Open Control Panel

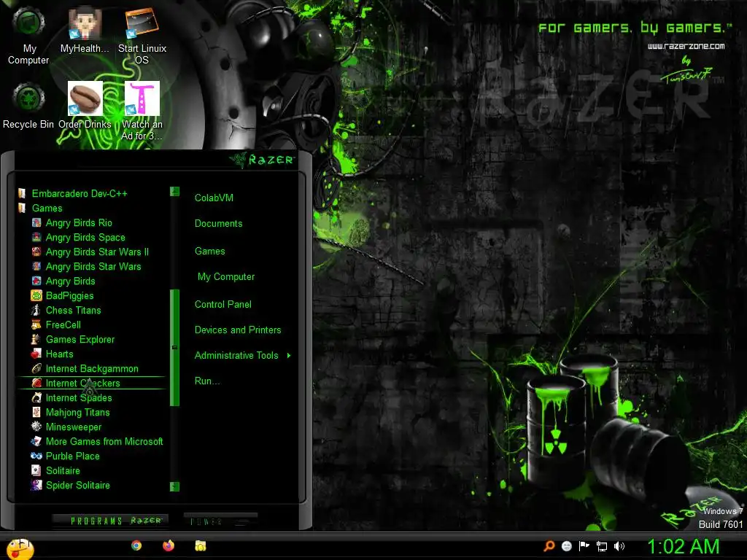coord(223,304)
